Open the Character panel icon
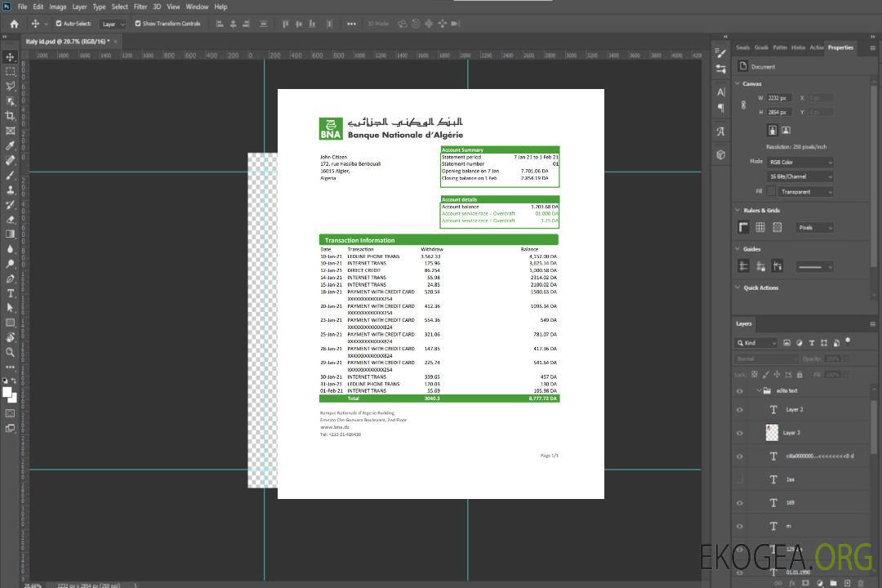This screenshot has width=882, height=588. coord(720,92)
